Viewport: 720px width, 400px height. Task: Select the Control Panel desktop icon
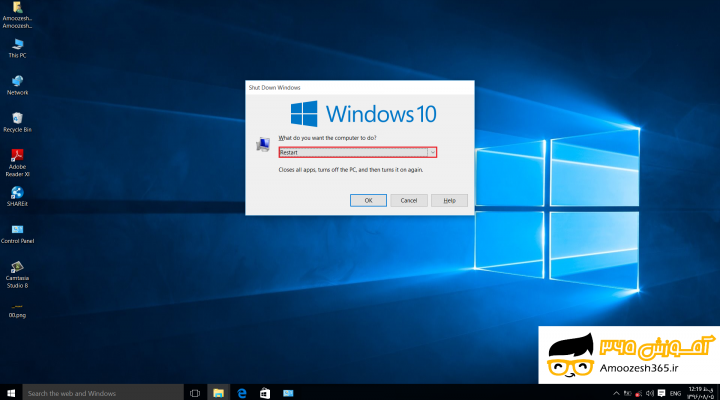17,234
